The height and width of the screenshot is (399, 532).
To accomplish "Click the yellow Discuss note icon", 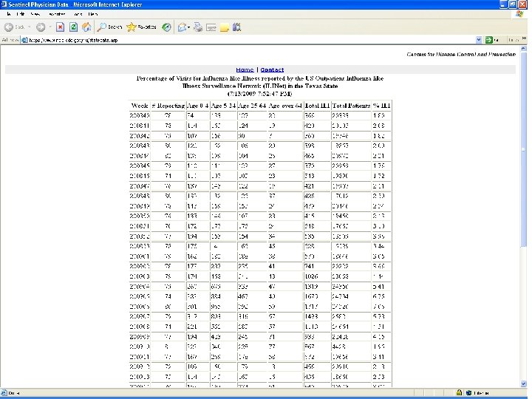I will click(225, 27).
